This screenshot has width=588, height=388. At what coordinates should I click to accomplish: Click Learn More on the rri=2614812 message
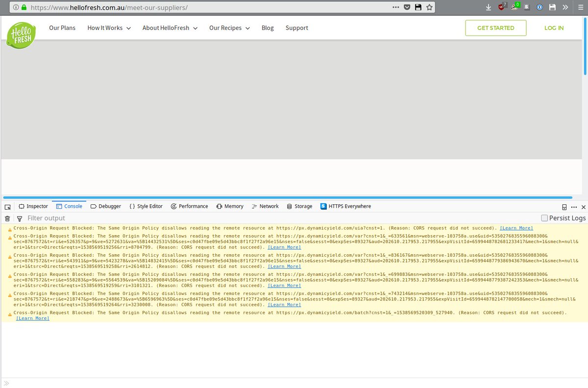click(284, 267)
